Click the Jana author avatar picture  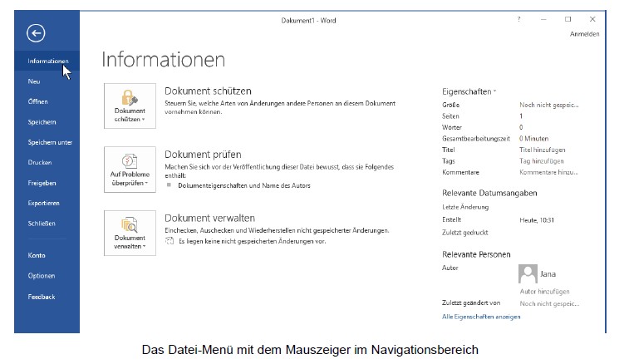coord(528,274)
